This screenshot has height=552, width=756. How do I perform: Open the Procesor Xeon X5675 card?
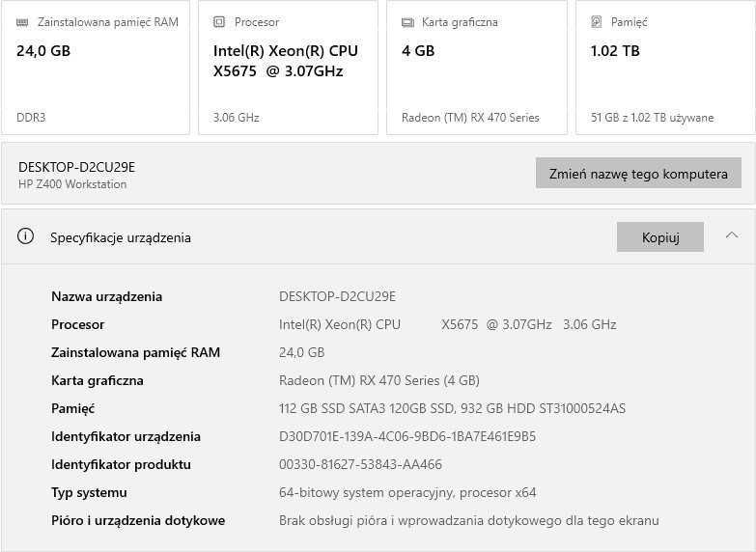point(288,68)
